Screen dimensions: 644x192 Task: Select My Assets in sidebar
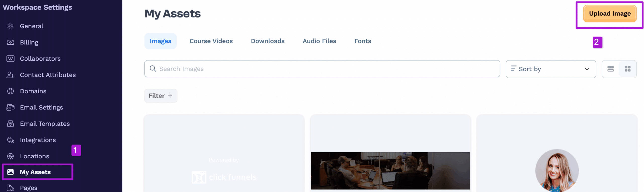(x=37, y=172)
